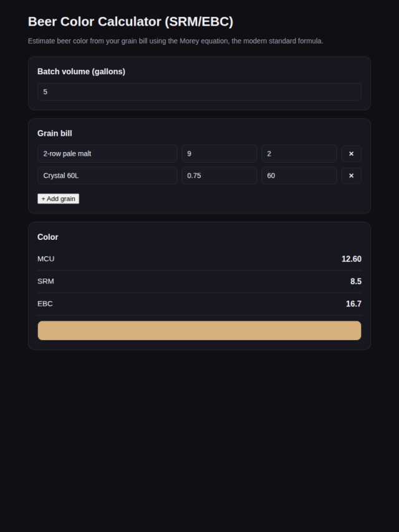
Task: Click the Beer Color Calculator page title
Action: click(130, 22)
